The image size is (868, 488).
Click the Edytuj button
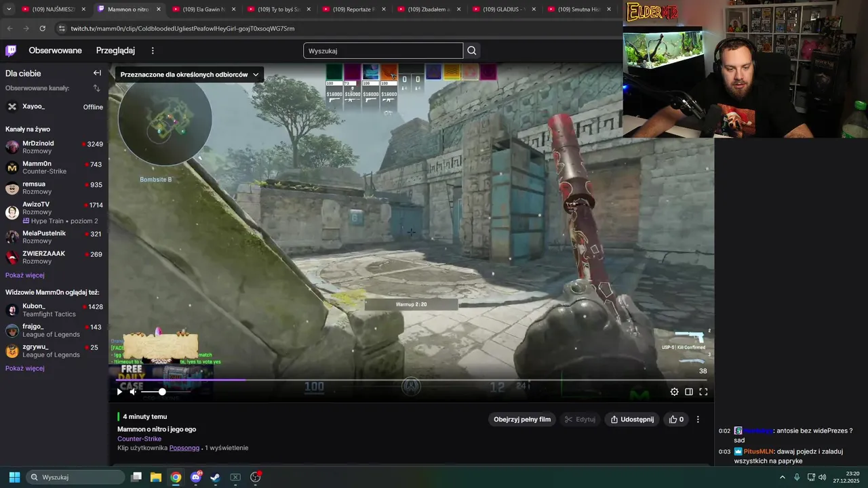[x=580, y=420]
